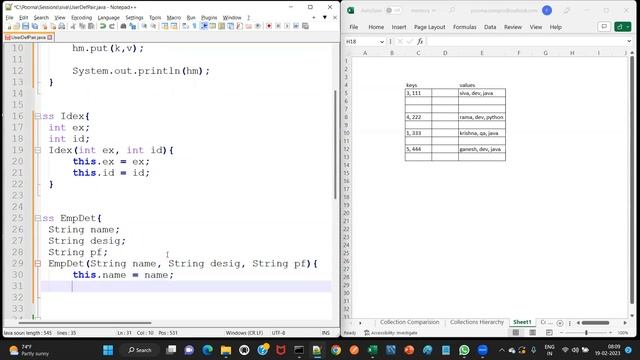Image resolution: width=640 pixels, height=360 pixels.
Task: Collapse the EmpDet constructor fold on line 29
Action: pyautogui.click(x=38, y=263)
